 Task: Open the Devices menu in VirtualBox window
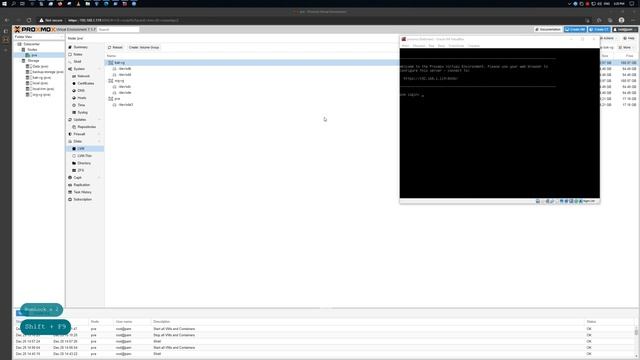[456, 46]
